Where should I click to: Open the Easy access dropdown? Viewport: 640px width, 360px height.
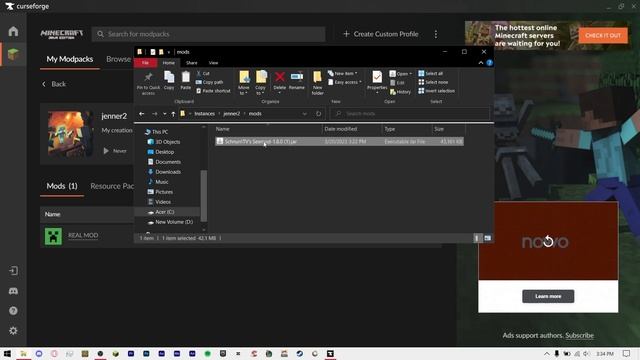coord(345,82)
